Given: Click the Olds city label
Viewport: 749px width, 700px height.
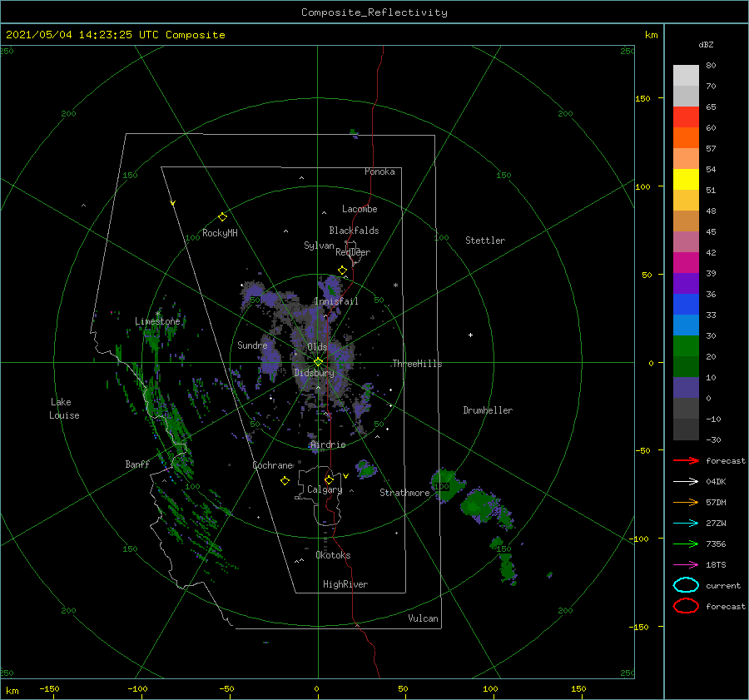Looking at the screenshot, I should 317,347.
